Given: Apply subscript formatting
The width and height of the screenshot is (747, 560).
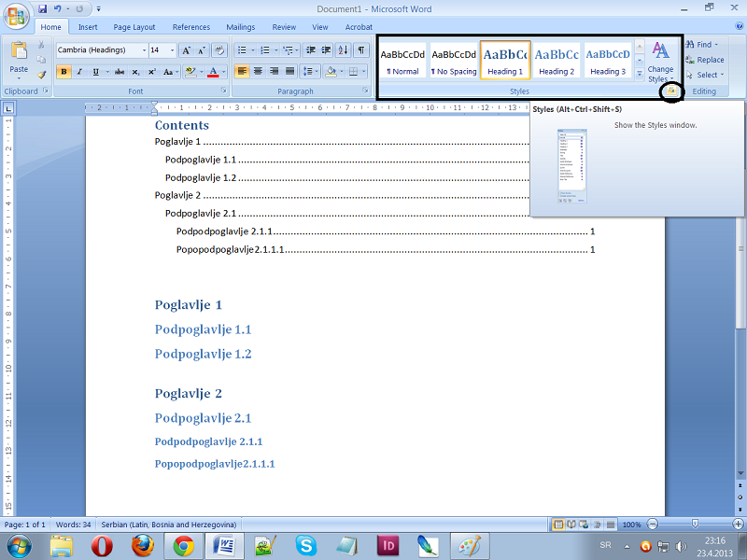Looking at the screenshot, I should (x=135, y=72).
